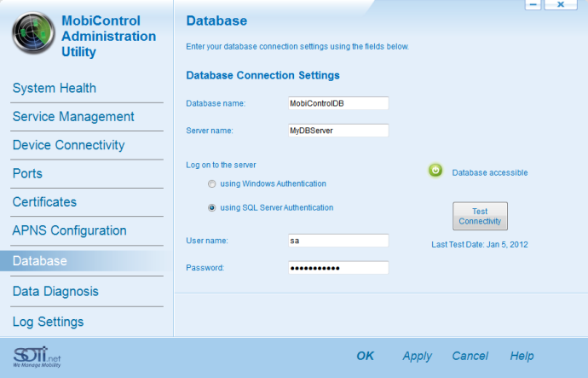Click Test Connectivity button

click(x=480, y=216)
